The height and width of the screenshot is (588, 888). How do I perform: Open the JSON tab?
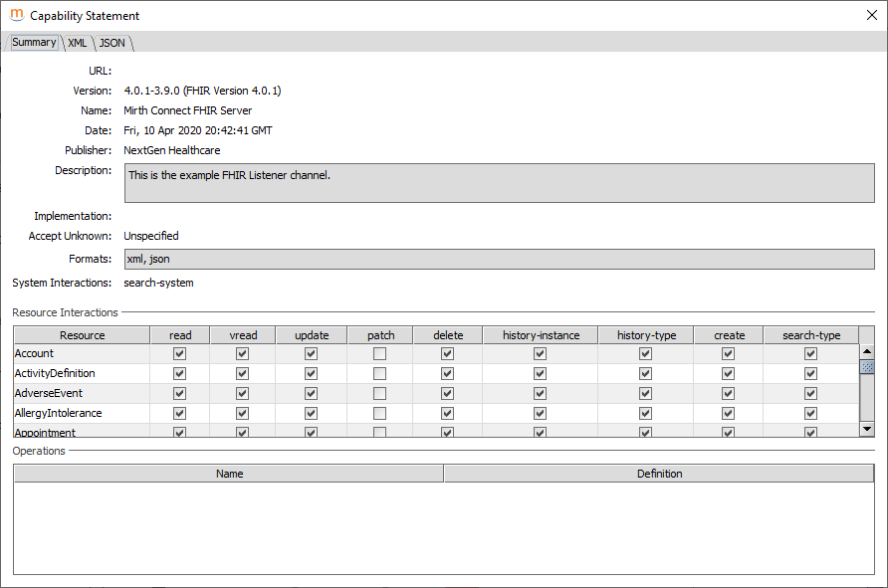tap(112, 43)
